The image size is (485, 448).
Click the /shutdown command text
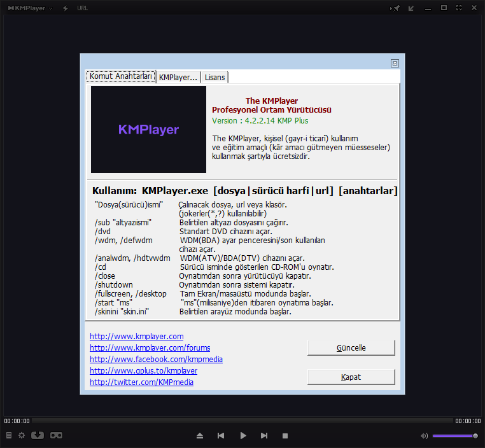point(114,284)
